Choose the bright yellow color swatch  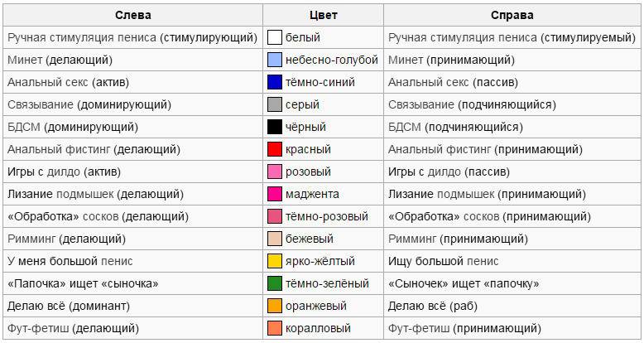pyautogui.click(x=275, y=261)
